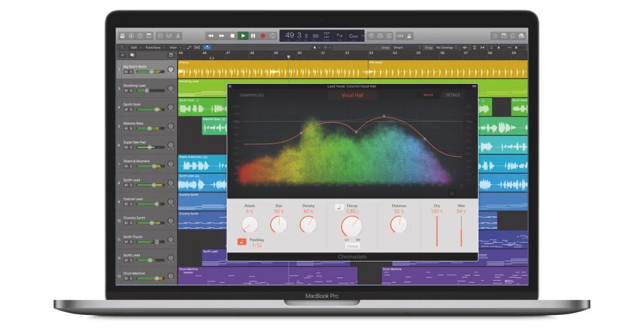Click the Freeze button in ChromaVerb
Image resolution: width=644 pixels, height=331 pixels.
coord(352,246)
